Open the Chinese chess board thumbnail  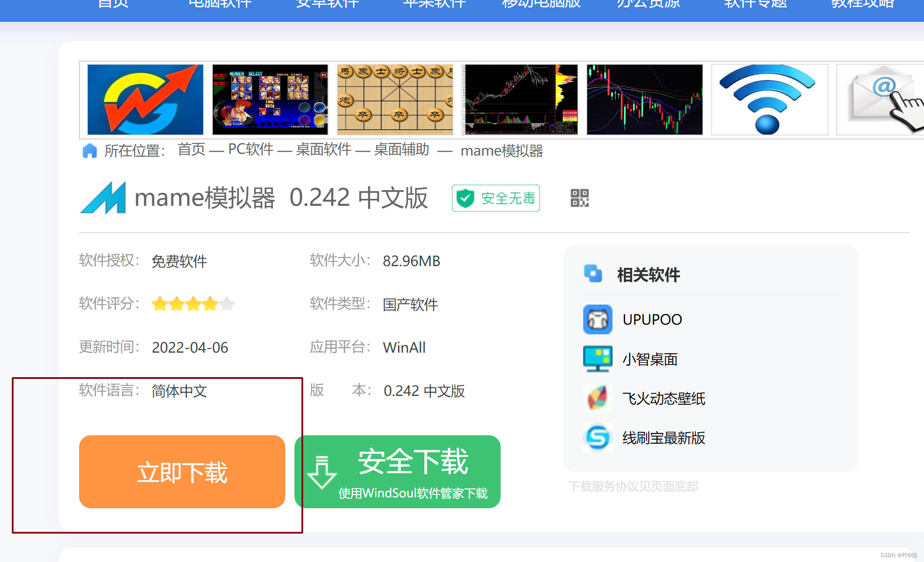[395, 100]
